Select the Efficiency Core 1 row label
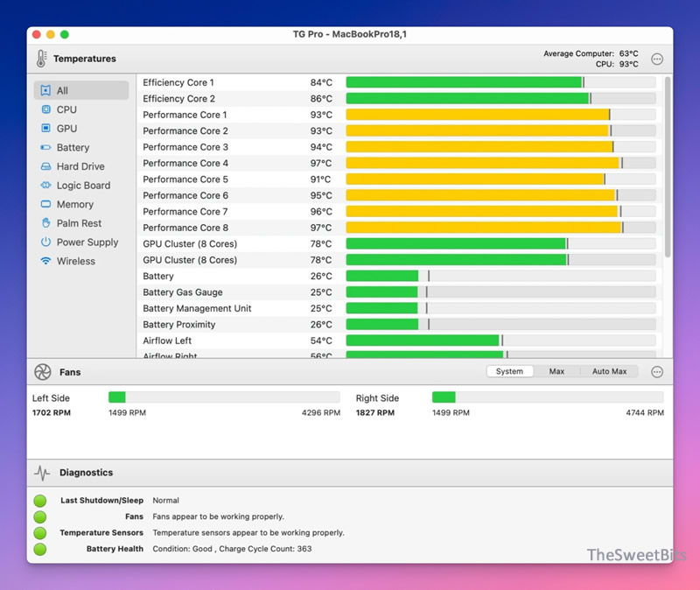The image size is (700, 590). (x=178, y=82)
